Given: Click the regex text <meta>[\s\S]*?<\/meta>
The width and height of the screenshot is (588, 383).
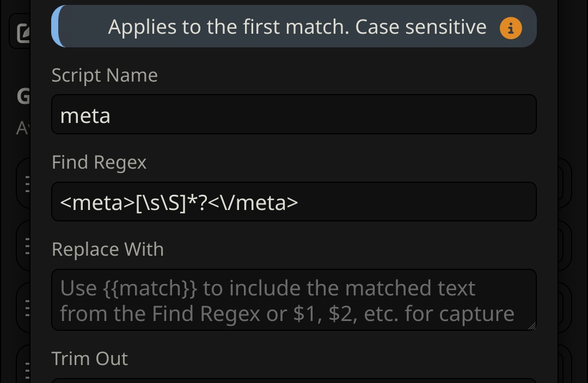Looking at the screenshot, I should (179, 203).
